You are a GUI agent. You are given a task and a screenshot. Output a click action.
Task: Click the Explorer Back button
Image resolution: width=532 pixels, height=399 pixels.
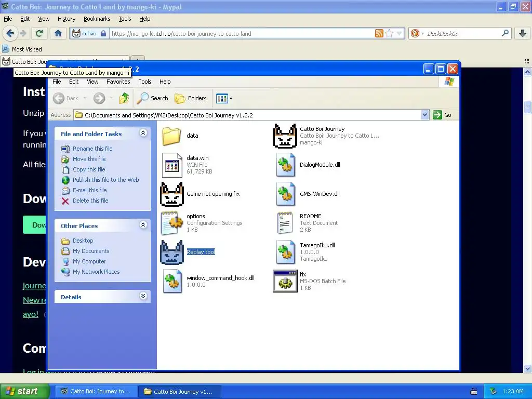click(x=66, y=98)
